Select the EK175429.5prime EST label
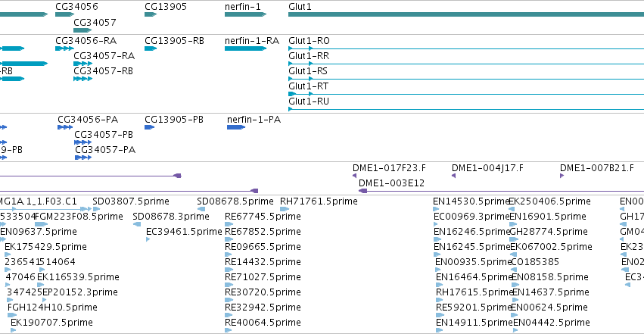Screen dimensions: 644x334 (x=45, y=247)
